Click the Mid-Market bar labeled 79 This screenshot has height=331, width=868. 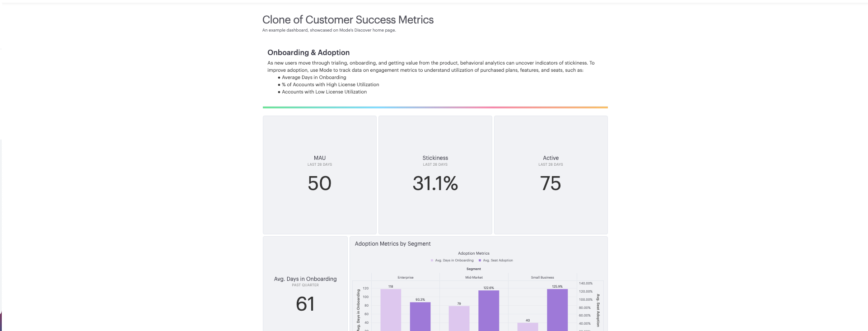pos(459,318)
